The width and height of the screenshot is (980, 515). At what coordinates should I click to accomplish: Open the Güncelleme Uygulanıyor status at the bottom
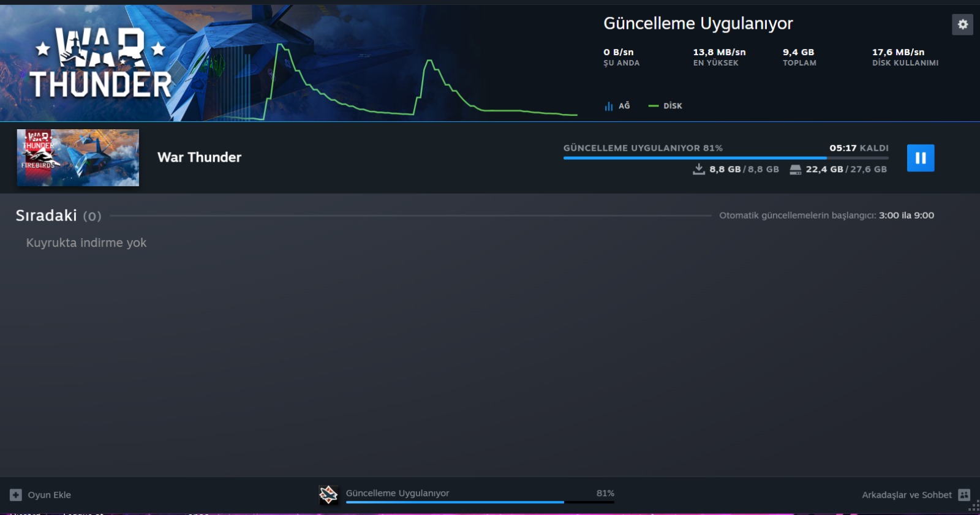pos(398,493)
